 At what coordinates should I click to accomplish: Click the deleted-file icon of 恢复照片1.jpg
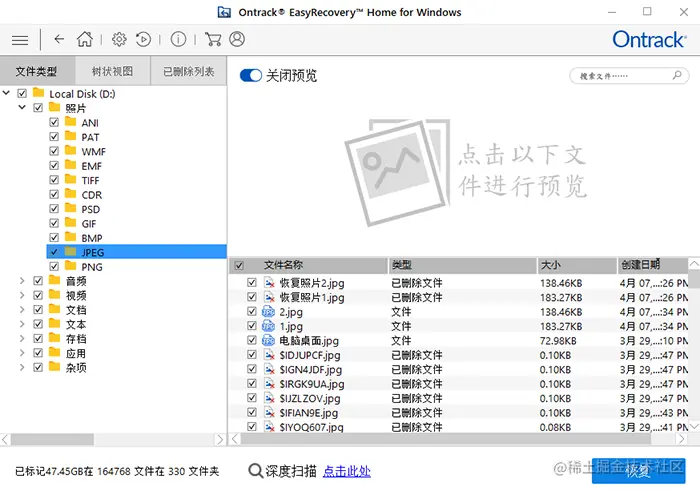pos(269,297)
